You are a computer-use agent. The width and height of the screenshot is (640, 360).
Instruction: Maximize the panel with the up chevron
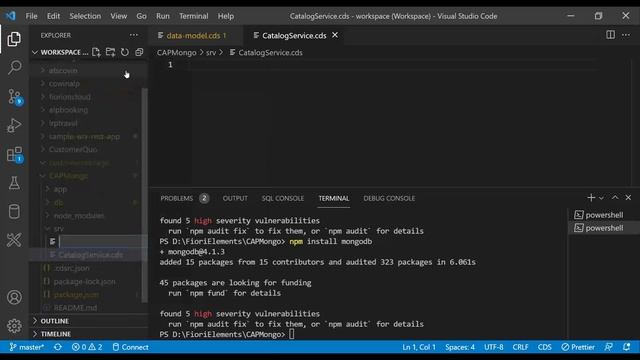click(615, 198)
